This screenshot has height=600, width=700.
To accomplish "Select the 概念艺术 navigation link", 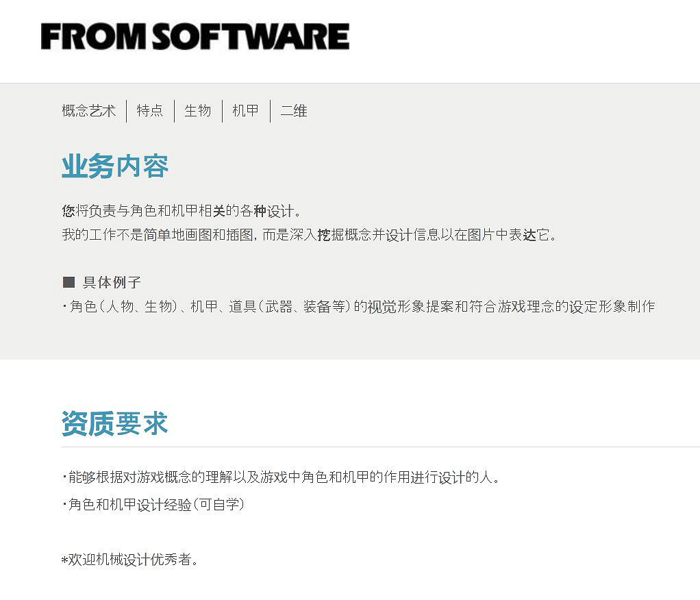I will pos(88,110).
